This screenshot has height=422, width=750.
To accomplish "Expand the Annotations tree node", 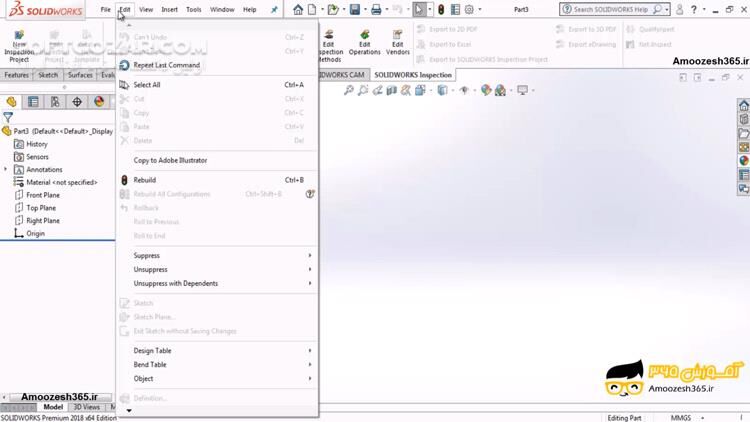I will (6, 170).
